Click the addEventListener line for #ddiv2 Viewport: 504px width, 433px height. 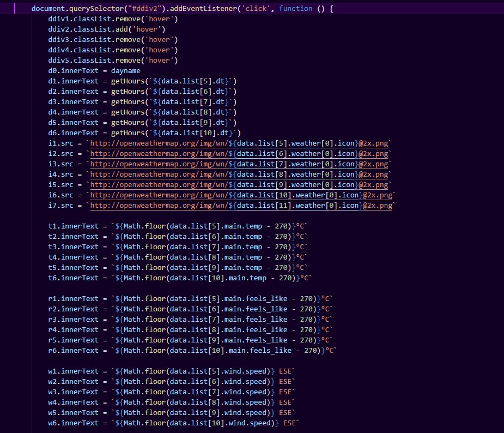point(182,8)
